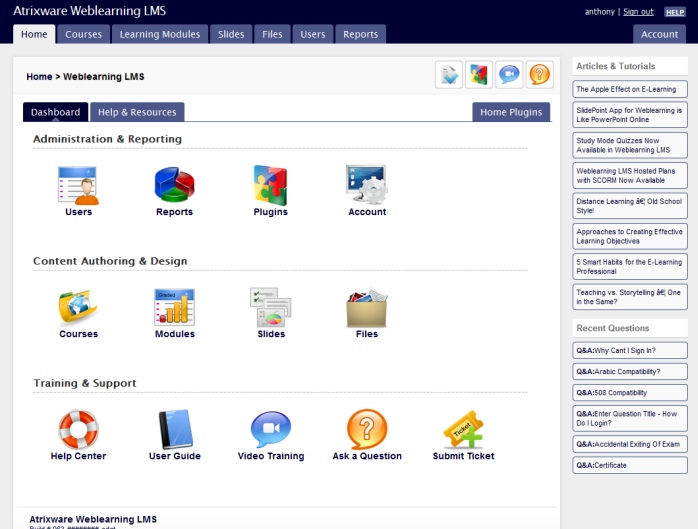Open Q&A Certificate question
The width and height of the screenshot is (698, 529).
(630, 465)
